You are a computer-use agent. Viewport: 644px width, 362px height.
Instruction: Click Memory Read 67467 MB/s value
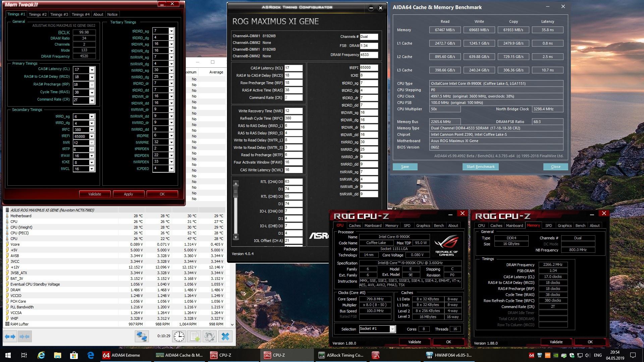(x=445, y=30)
